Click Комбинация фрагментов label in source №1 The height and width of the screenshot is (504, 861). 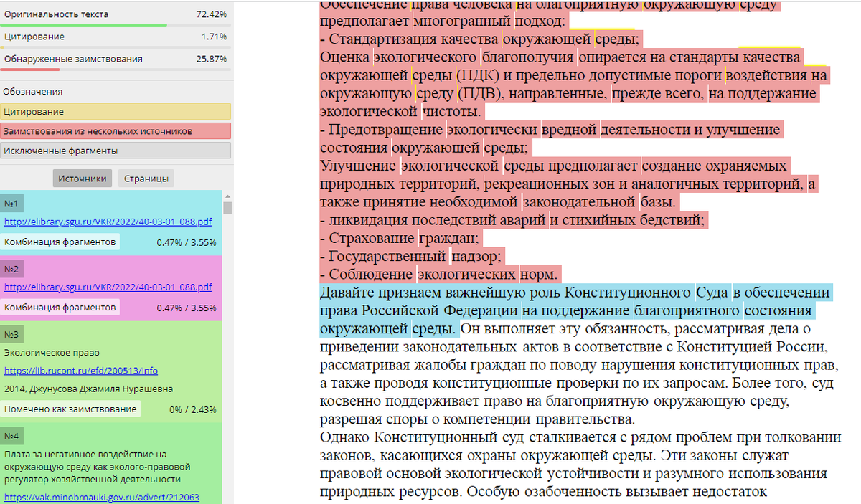click(x=60, y=242)
